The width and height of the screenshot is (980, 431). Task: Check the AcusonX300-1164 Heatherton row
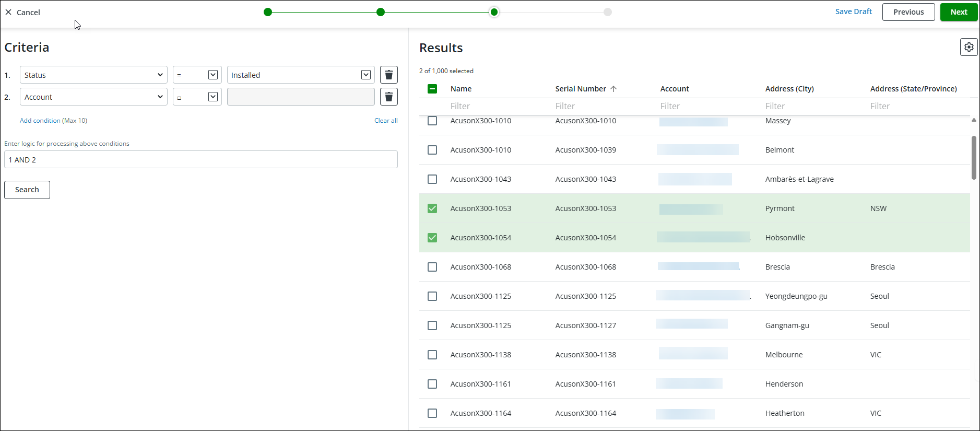432,413
